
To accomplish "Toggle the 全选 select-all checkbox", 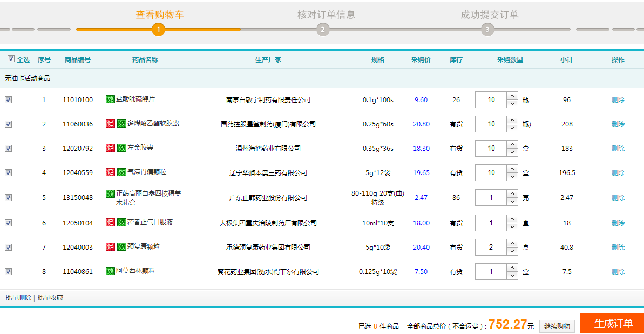I will (x=11, y=59).
